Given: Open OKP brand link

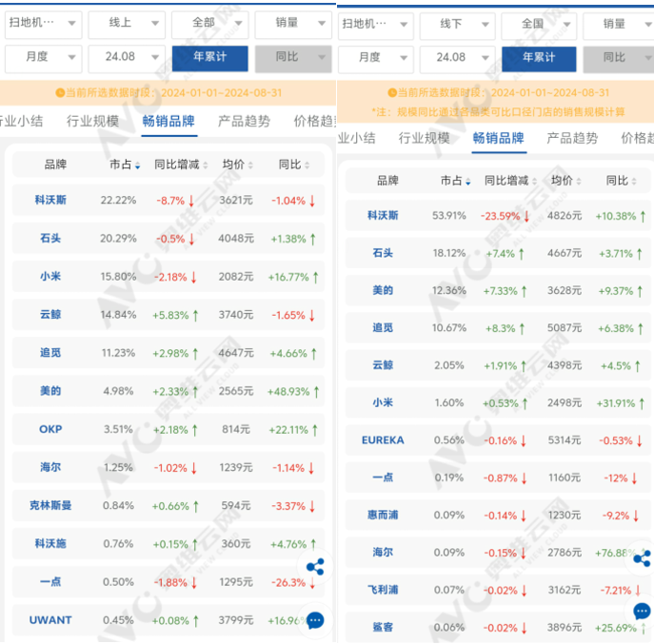Looking at the screenshot, I should point(50,429).
